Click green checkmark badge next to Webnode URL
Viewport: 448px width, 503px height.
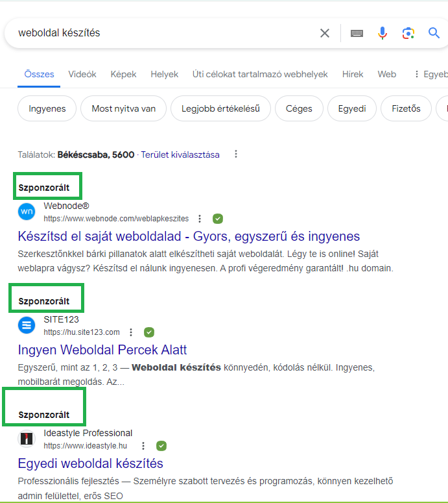(x=218, y=219)
